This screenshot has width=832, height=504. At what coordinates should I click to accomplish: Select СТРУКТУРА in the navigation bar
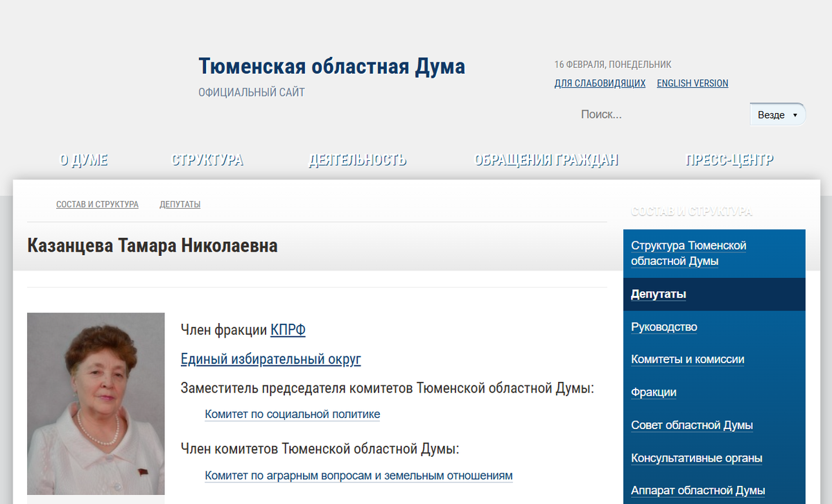coord(207,159)
